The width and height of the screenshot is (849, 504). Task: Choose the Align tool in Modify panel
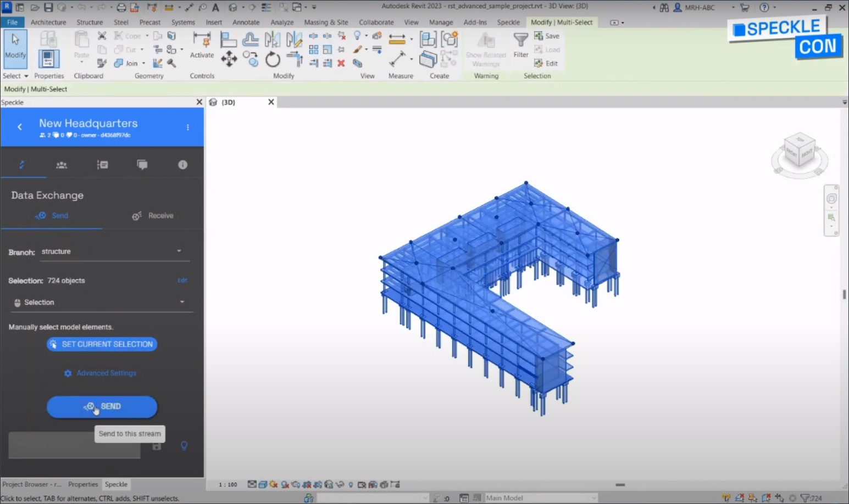click(228, 40)
